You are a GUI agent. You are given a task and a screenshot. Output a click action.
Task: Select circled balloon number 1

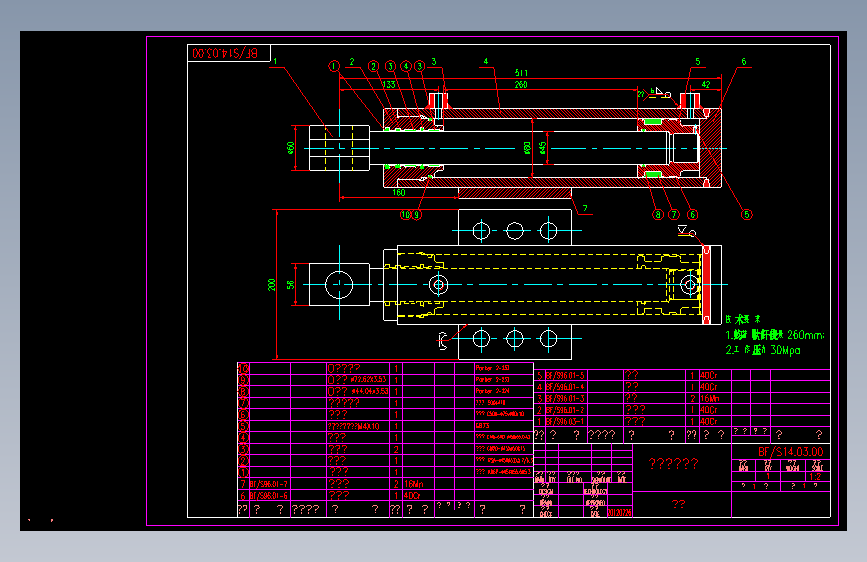(x=333, y=66)
